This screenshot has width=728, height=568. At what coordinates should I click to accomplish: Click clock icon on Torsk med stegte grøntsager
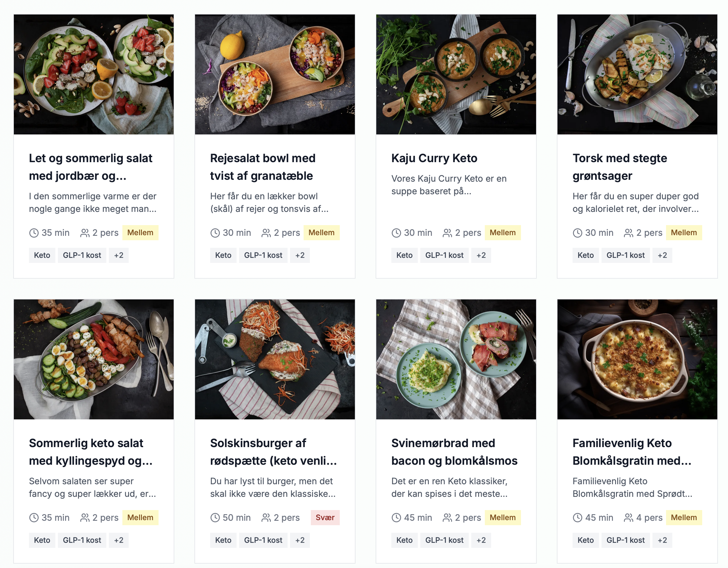pyautogui.click(x=577, y=233)
